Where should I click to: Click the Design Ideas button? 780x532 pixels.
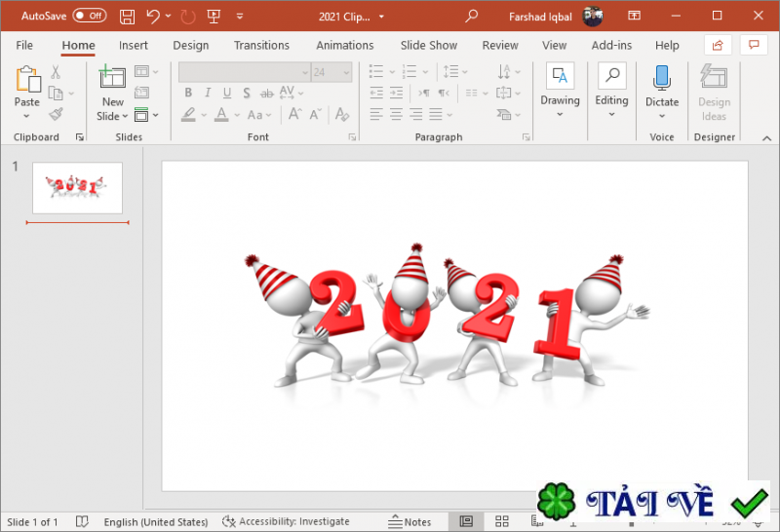click(x=715, y=93)
